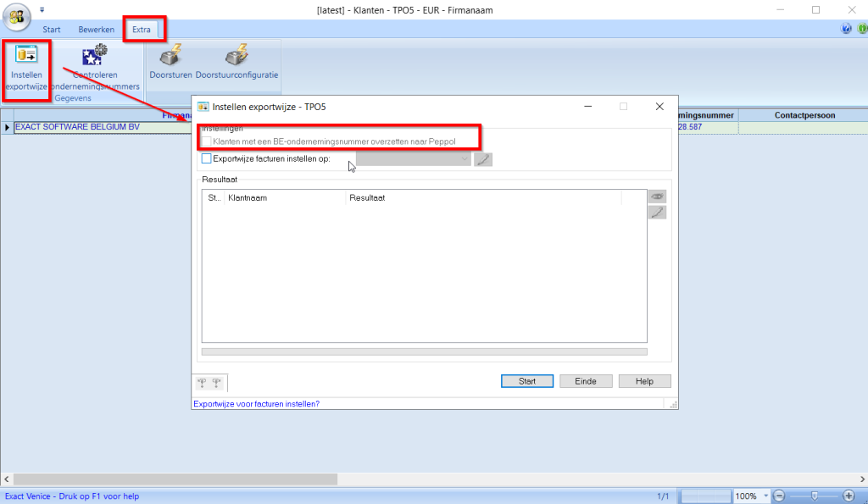Expand the Exportwijze facturen combo box
The width and height of the screenshot is (868, 504).
click(x=464, y=158)
